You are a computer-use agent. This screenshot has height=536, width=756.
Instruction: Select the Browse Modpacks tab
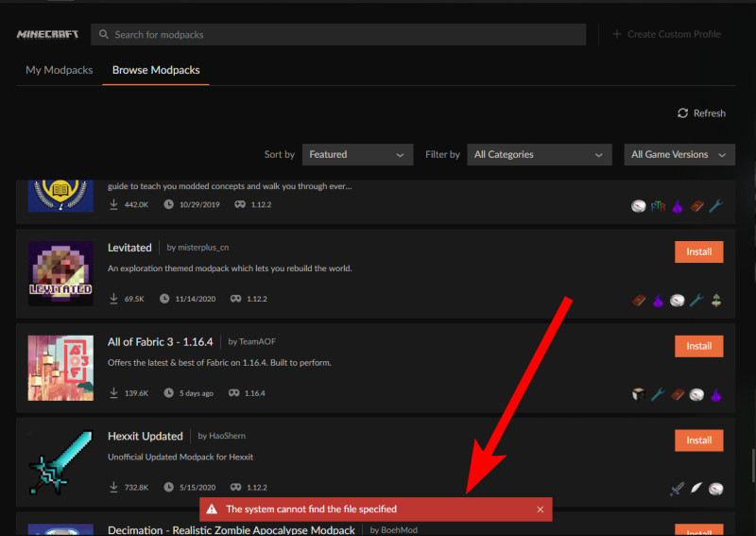[x=156, y=70]
